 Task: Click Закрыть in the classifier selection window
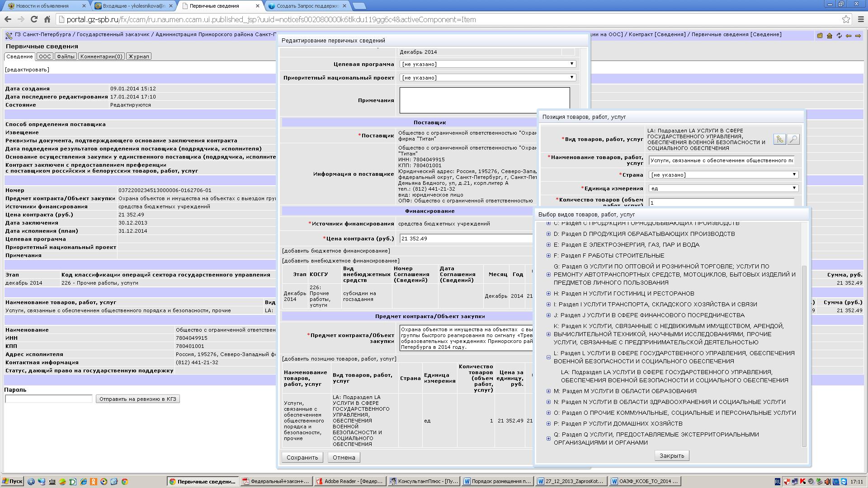671,455
